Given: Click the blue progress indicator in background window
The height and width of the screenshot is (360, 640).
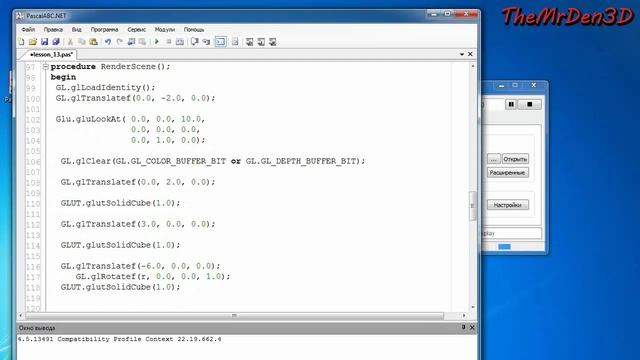Looking at the screenshot, I should click(504, 247).
